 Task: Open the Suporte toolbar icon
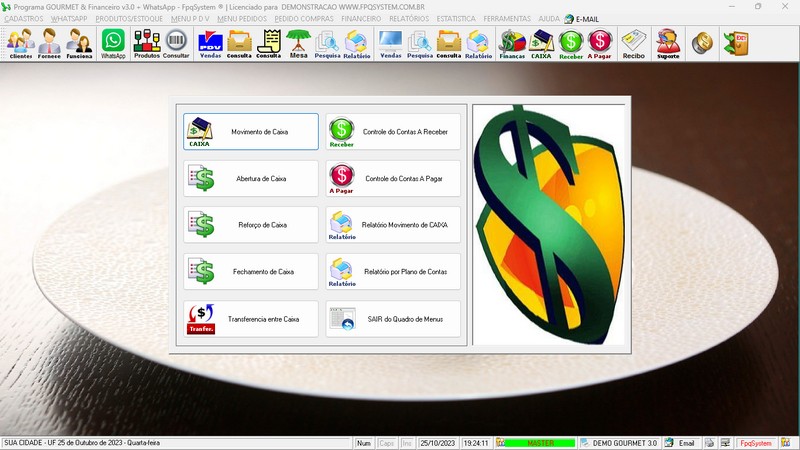(x=668, y=44)
